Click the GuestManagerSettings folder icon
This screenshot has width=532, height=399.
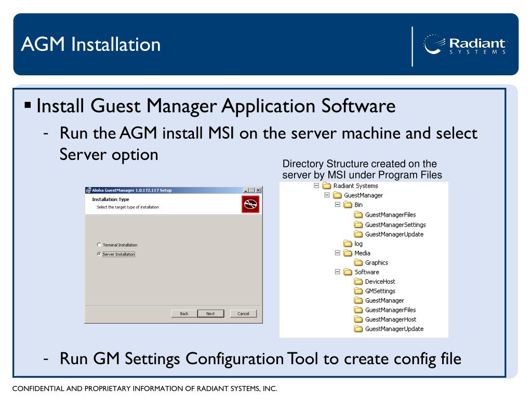click(358, 224)
